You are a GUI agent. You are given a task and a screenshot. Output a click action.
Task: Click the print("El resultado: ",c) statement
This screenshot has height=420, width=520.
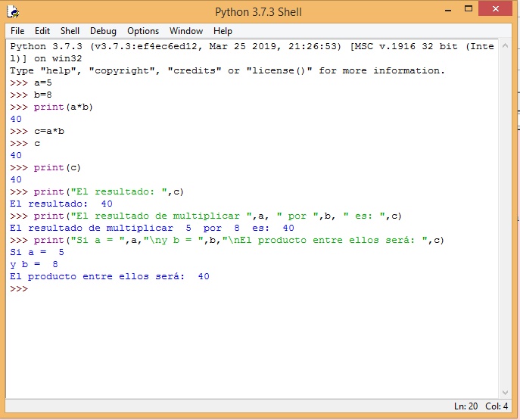click(109, 191)
